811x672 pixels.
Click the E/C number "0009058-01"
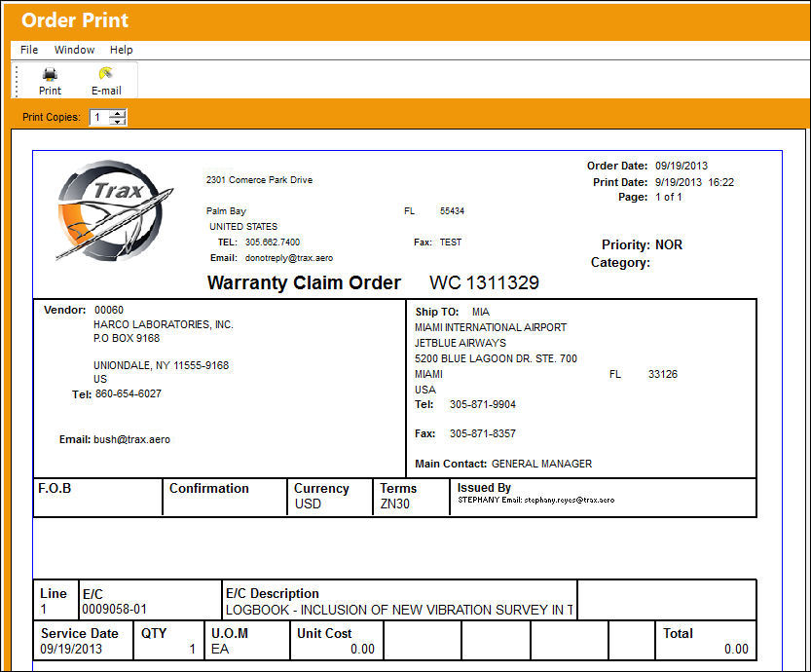pyautogui.click(x=114, y=610)
